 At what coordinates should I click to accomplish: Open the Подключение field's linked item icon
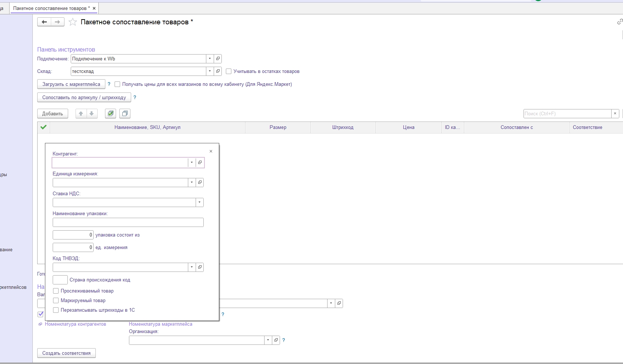pos(218,59)
